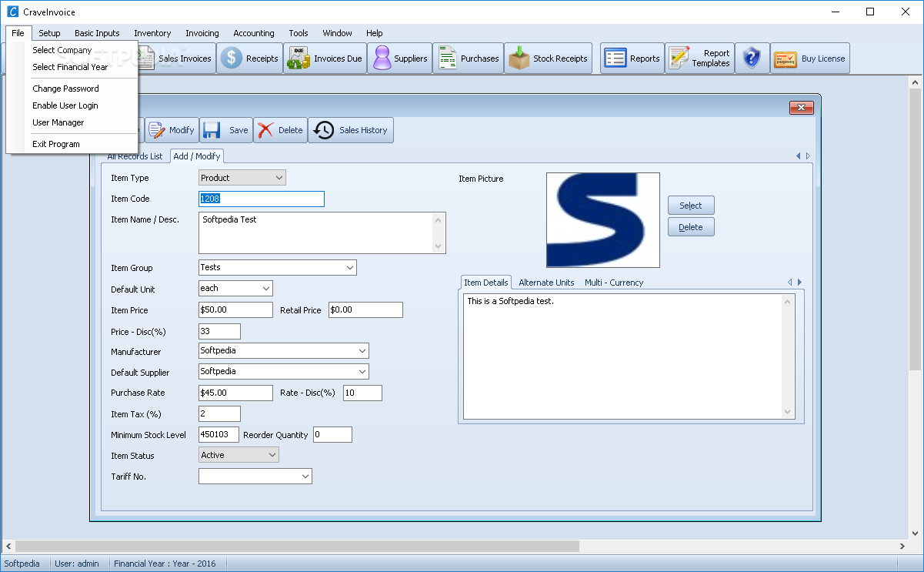This screenshot has width=924, height=572.
Task: Click the Retail Price field
Action: click(365, 309)
